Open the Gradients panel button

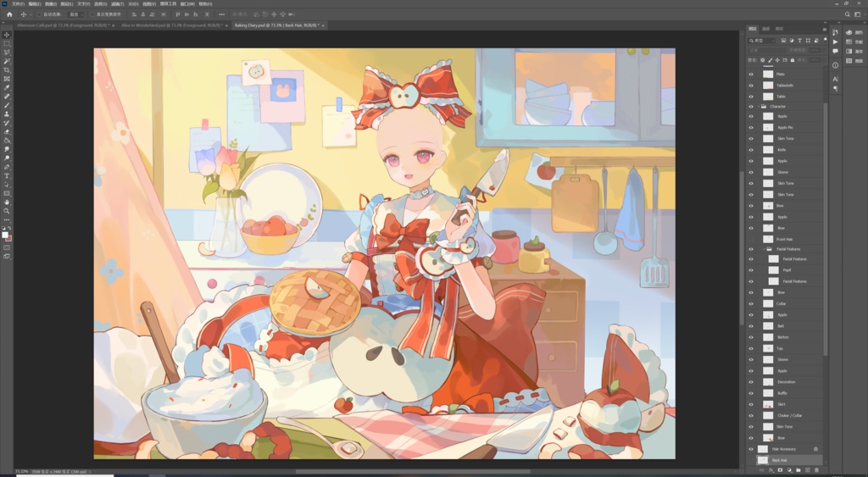pyautogui.click(x=854, y=51)
